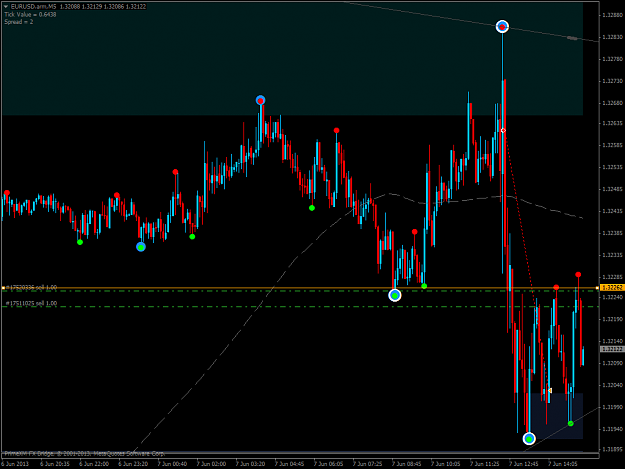Click the 1.32435 price axis label
This screenshot has height=469, width=625.
613,211
